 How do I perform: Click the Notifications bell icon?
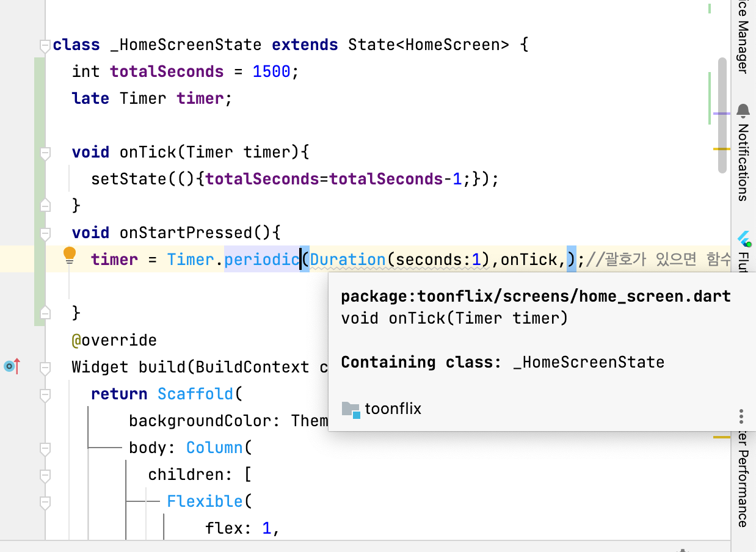[743, 112]
